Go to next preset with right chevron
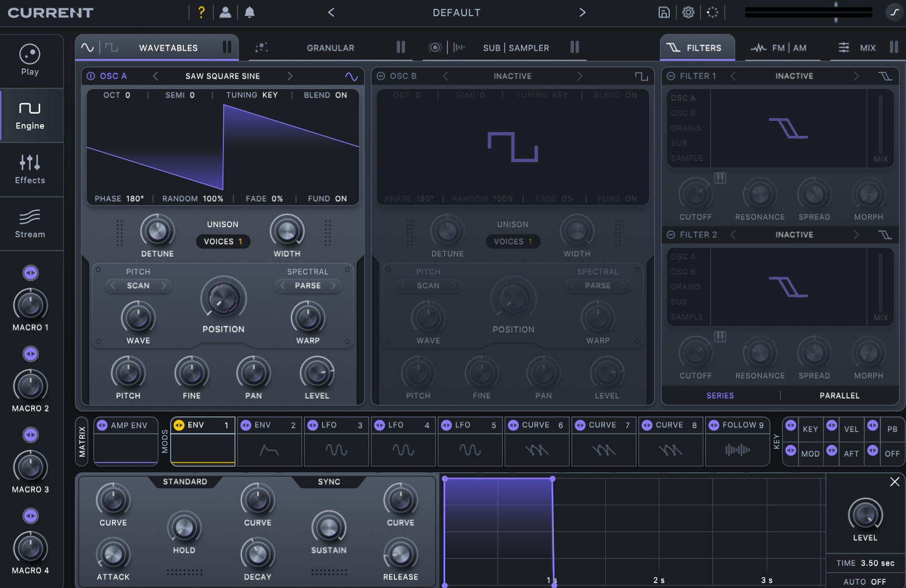The image size is (906, 588). pos(582,12)
